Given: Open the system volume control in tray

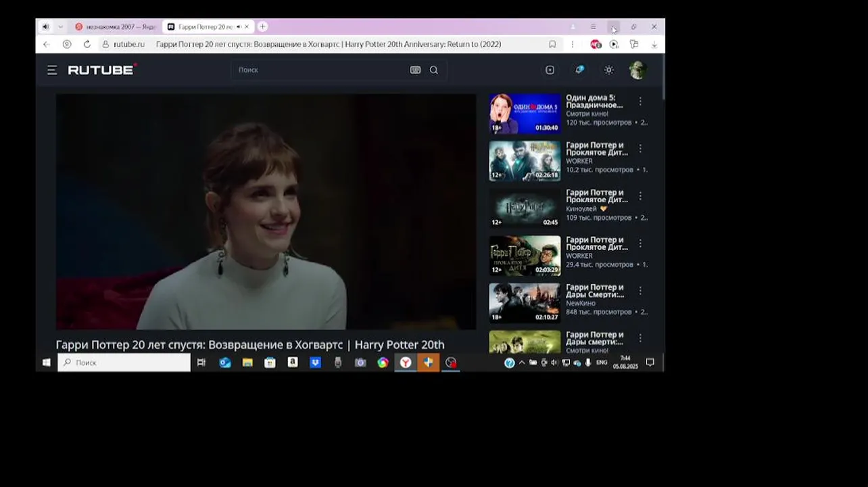Looking at the screenshot, I should pos(554,363).
